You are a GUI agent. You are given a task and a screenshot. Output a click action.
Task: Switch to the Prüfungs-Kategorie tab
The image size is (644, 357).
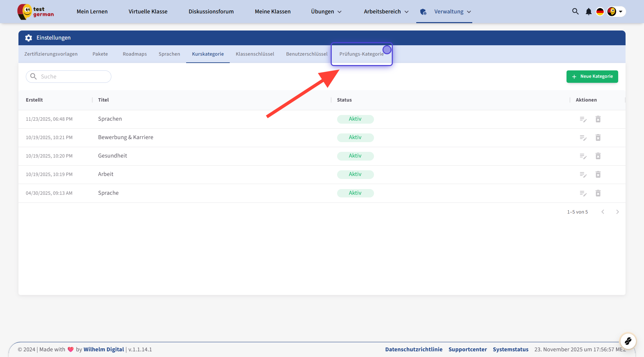click(361, 54)
